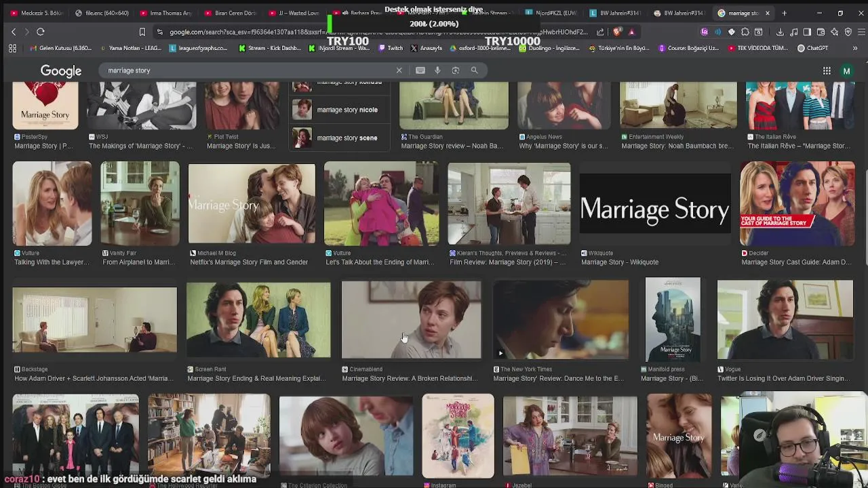Screen dimensions: 868x488
Task: Go back to previous page
Action: pos(14,32)
